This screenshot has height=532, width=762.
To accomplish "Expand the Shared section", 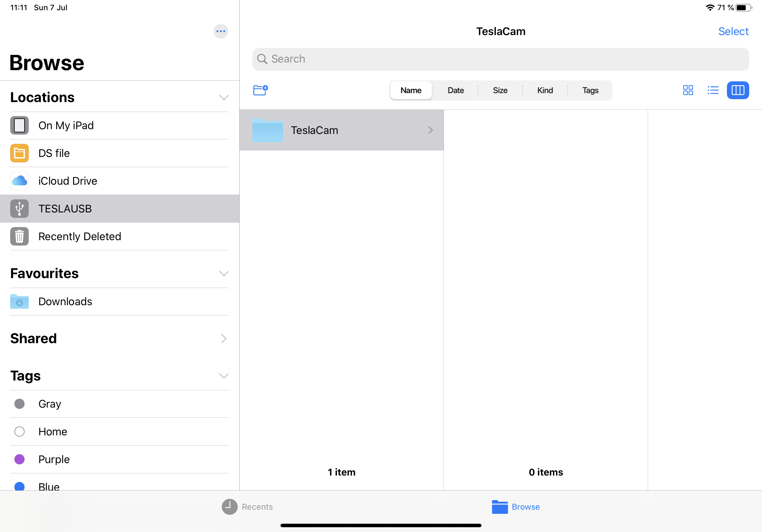I will pos(224,338).
